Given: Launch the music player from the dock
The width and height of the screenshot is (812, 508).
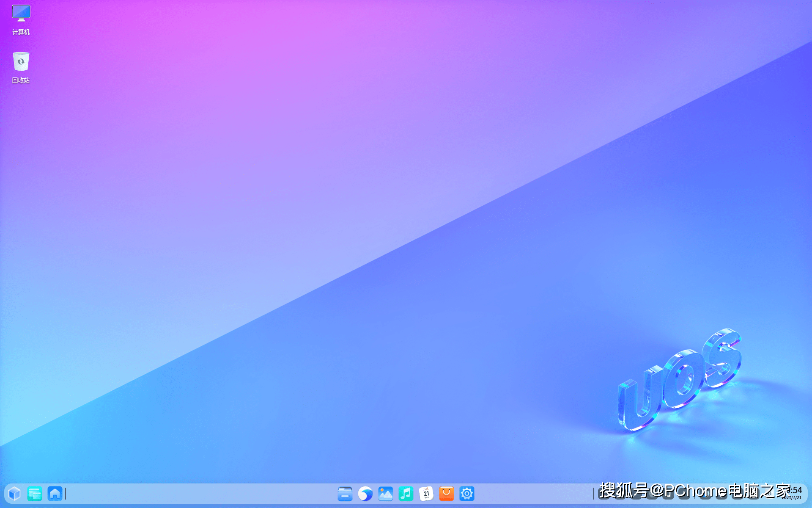Looking at the screenshot, I should coord(406,494).
